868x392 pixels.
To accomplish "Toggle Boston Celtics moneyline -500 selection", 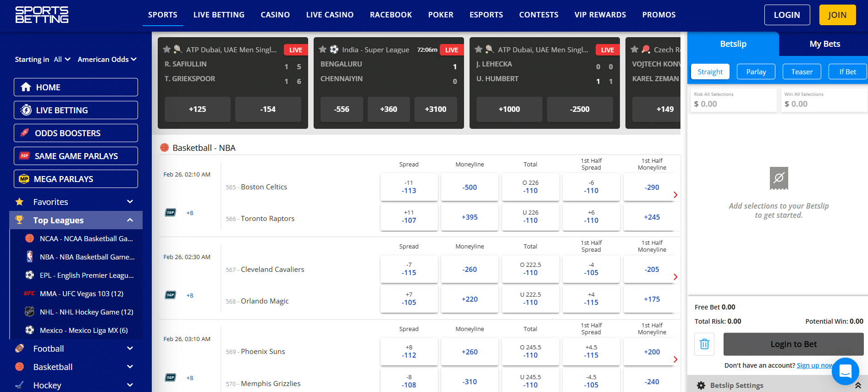I will pyautogui.click(x=470, y=187).
